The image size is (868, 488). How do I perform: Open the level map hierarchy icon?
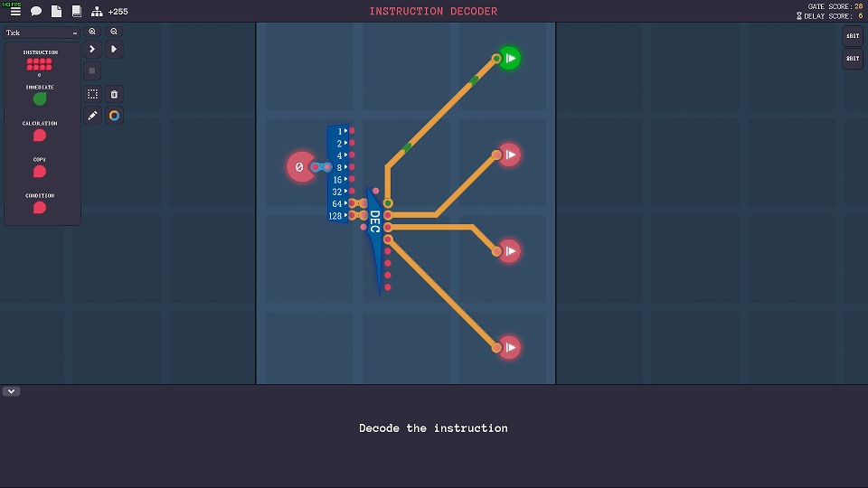click(97, 12)
